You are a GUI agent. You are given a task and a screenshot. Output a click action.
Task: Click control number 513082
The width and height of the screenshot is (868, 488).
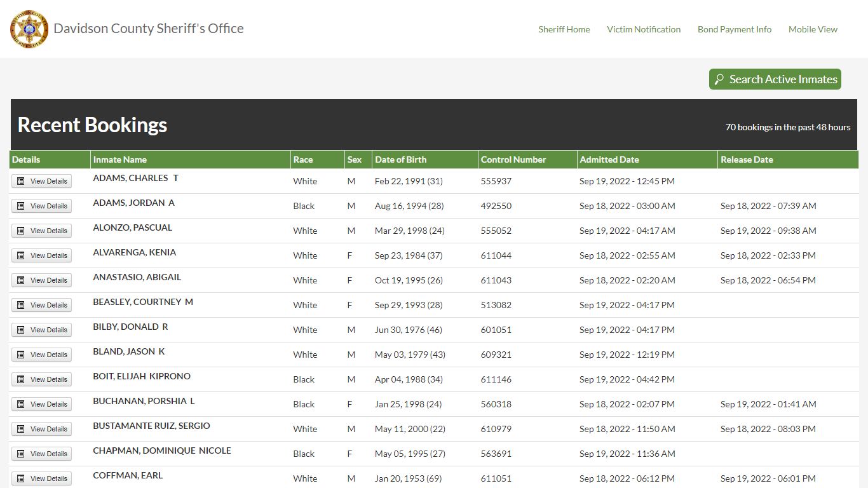(x=496, y=305)
